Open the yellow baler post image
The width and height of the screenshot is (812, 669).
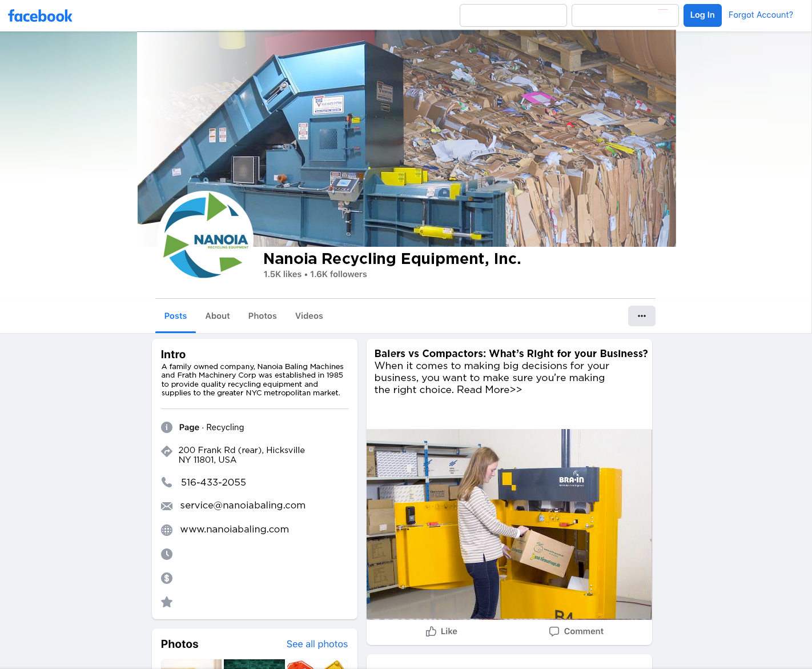pyautogui.click(x=509, y=524)
